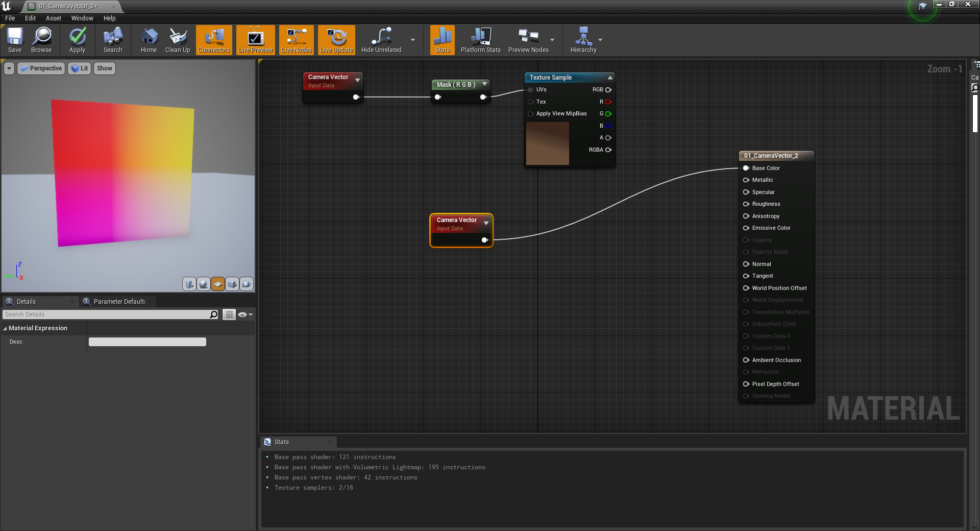Click the Show button in the viewport
Image resolution: width=980 pixels, height=531 pixels.
coord(104,68)
